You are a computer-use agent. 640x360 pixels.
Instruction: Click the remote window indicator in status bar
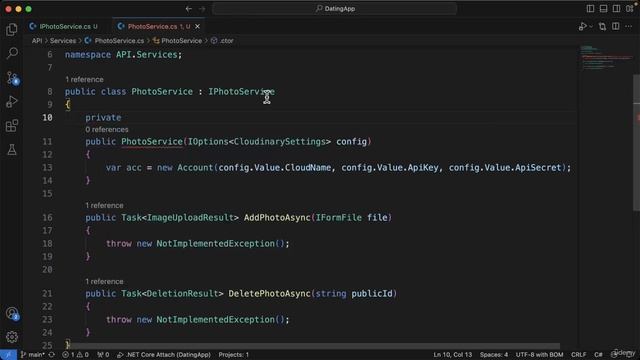[x=8, y=355]
